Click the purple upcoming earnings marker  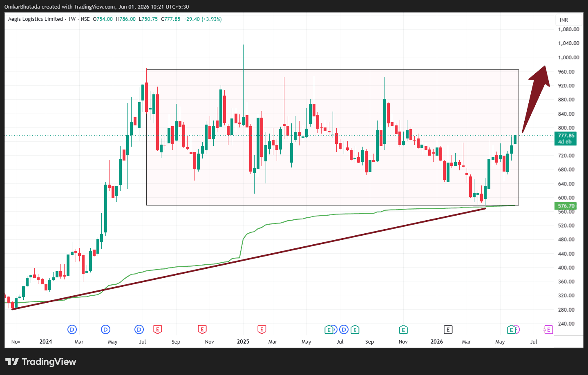coord(548,329)
